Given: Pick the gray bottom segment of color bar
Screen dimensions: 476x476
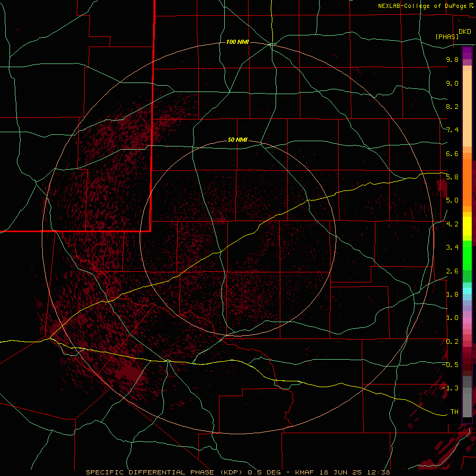Looking at the screenshot, I should pyautogui.click(x=467, y=402).
